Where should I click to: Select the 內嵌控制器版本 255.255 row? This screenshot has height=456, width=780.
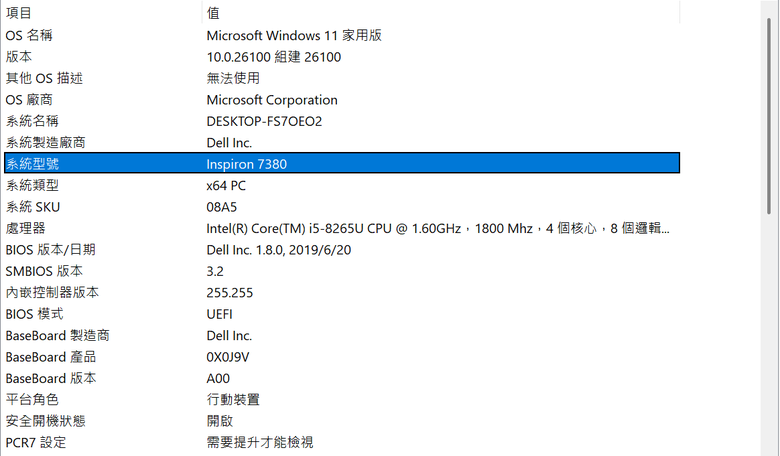[342, 292]
